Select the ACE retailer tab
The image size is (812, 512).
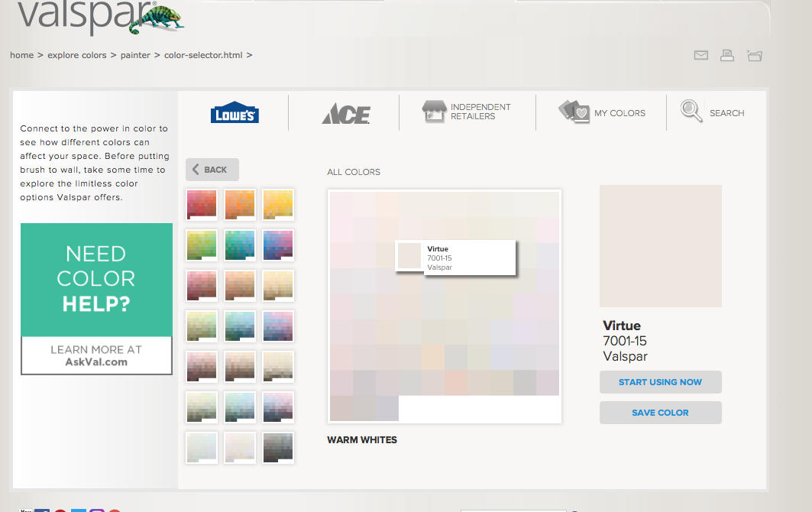click(346, 114)
